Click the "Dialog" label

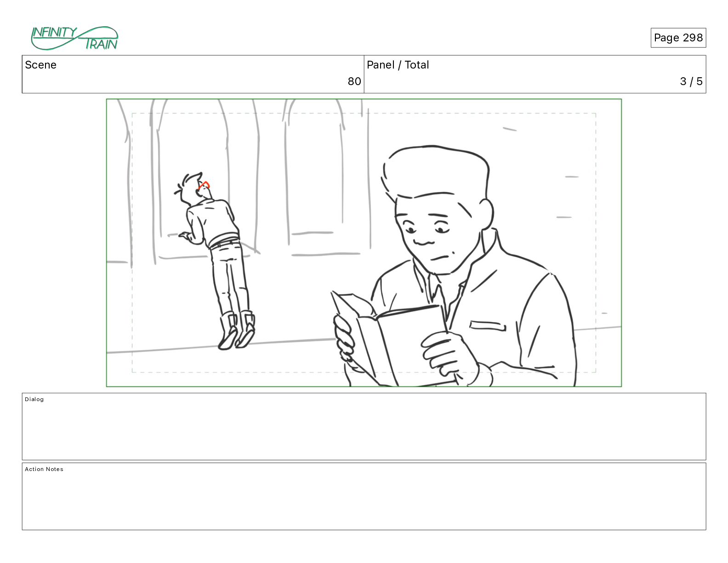pyautogui.click(x=34, y=399)
